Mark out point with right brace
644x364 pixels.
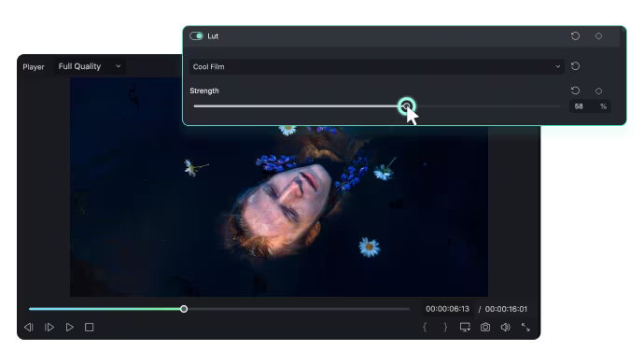point(445,328)
